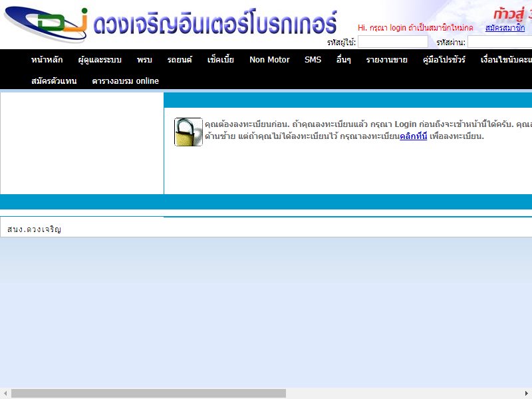Click the สนง.ดวงเจริญ footer text

point(34,229)
